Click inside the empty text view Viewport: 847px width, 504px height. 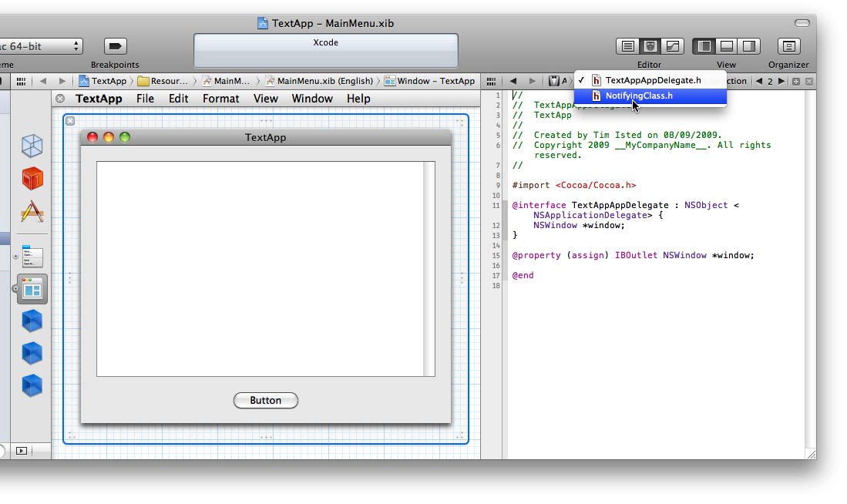(260, 268)
